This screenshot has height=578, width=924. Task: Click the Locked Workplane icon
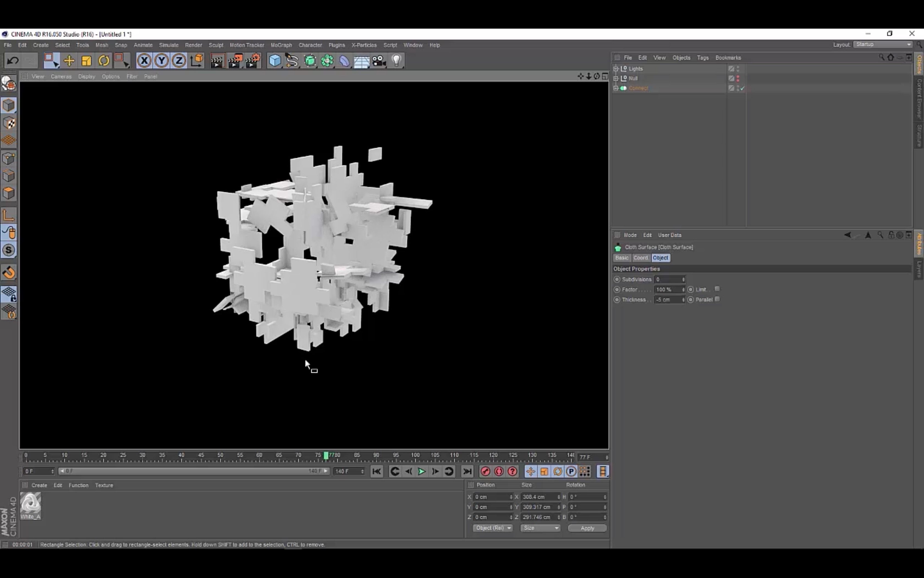pyautogui.click(x=9, y=294)
